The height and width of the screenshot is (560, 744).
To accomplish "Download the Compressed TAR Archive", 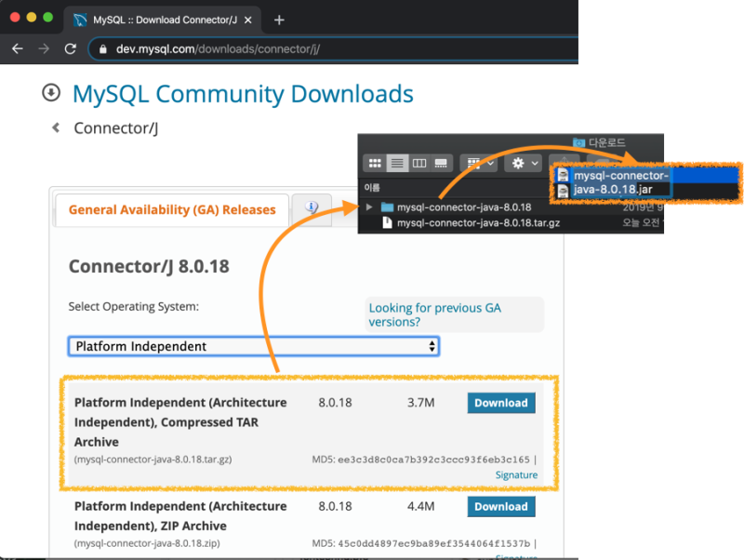I will (500, 403).
